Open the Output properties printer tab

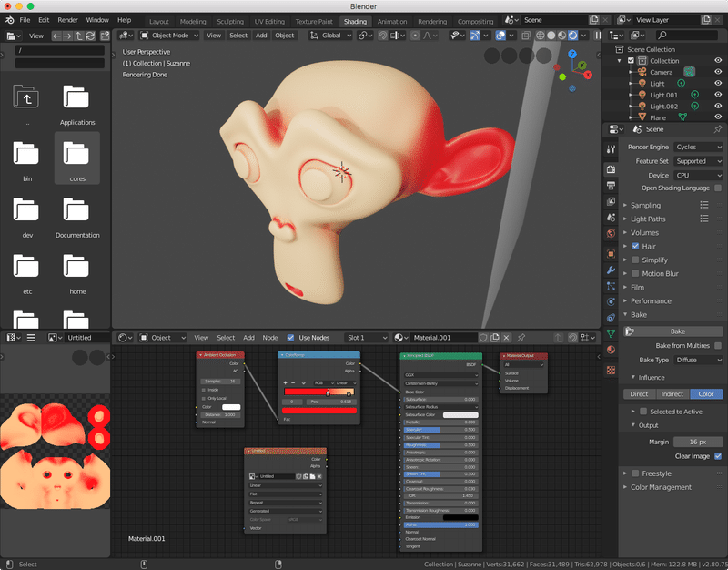[611, 186]
